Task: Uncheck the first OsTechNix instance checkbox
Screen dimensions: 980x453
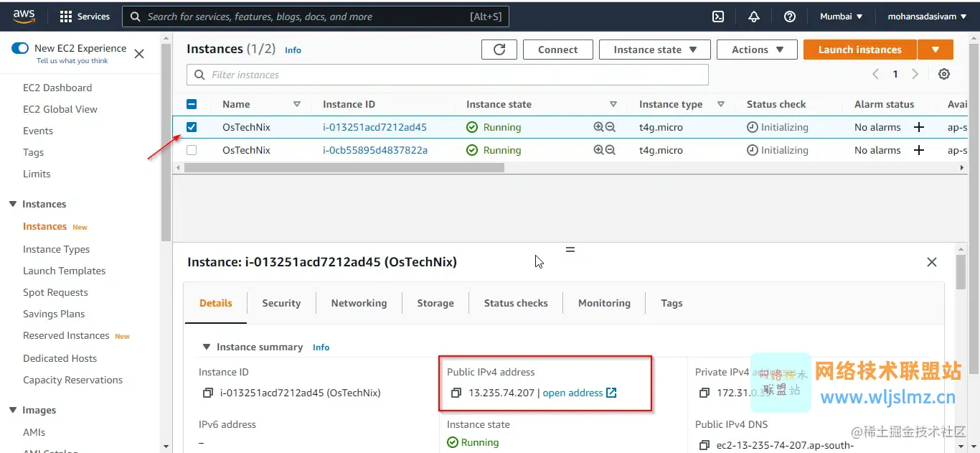Action: pos(192,127)
